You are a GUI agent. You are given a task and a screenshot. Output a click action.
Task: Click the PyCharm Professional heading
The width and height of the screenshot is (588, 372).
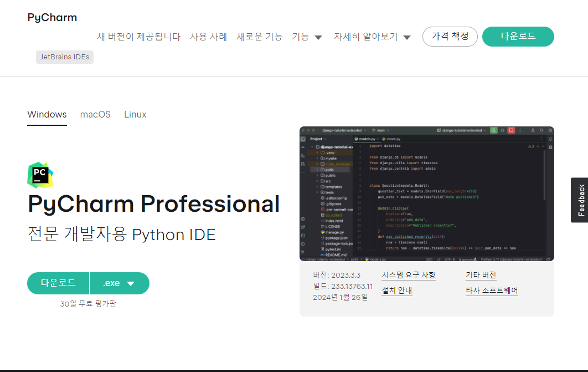[x=154, y=204]
